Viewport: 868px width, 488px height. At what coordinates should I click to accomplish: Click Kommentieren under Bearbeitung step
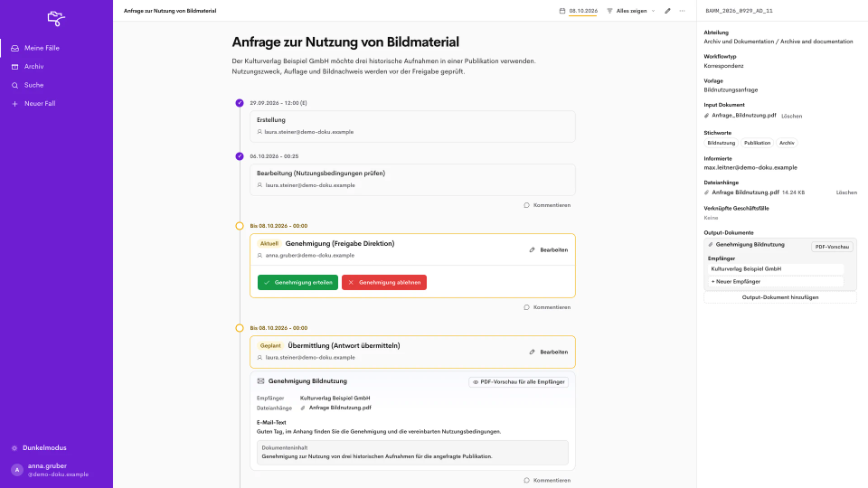click(547, 205)
